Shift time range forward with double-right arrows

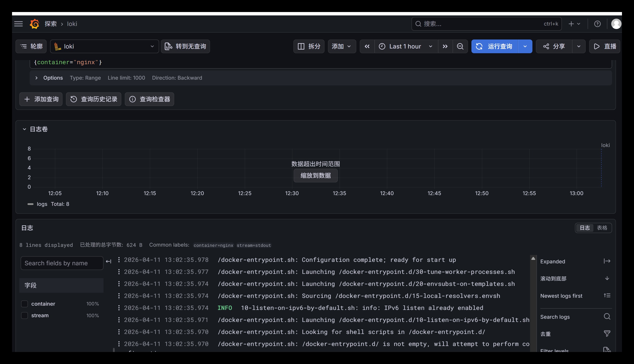(445, 47)
